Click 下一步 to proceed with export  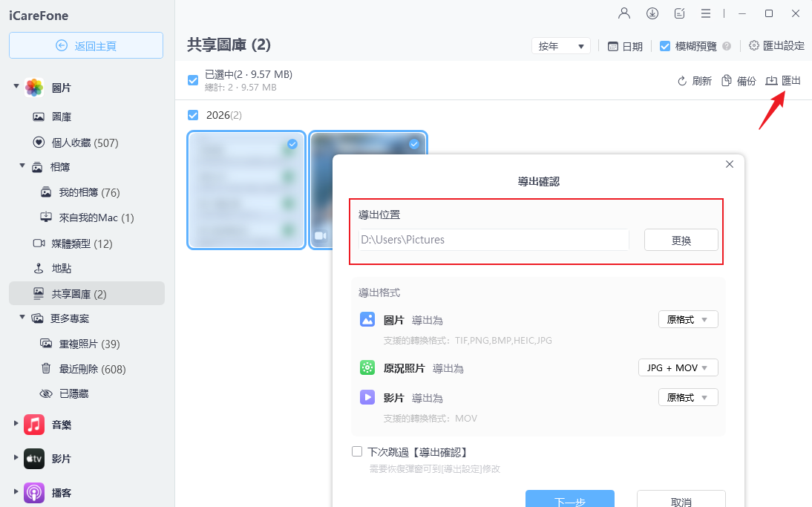[570, 499]
